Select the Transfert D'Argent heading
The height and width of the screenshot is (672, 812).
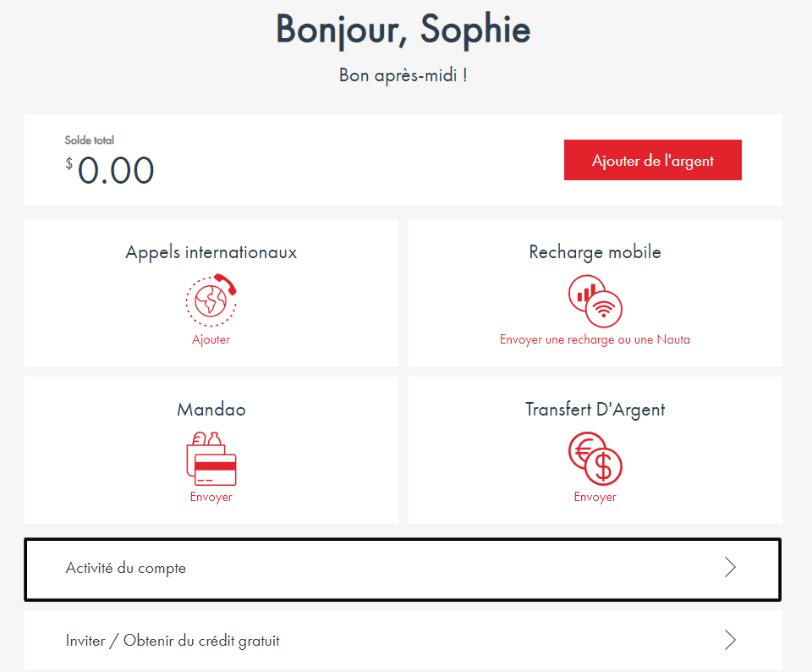point(595,410)
